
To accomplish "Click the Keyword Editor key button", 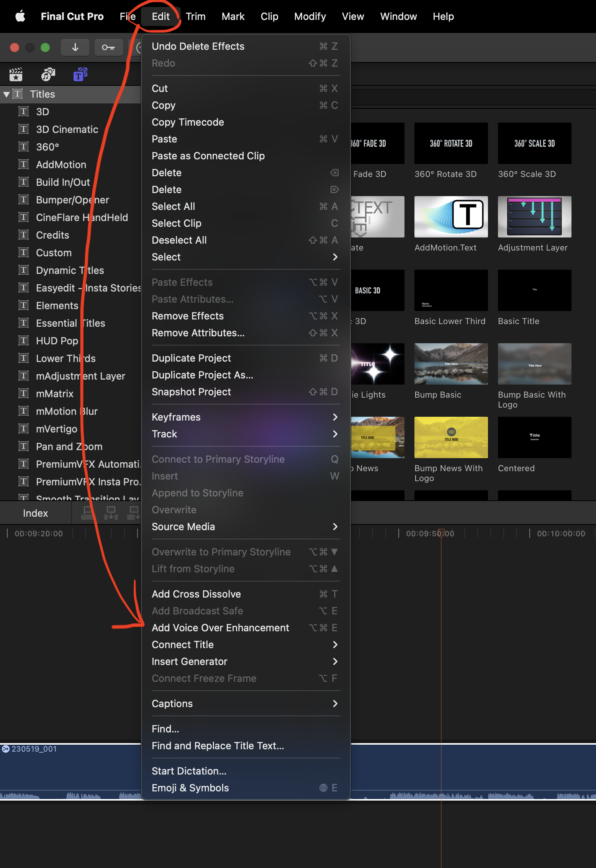I will (108, 47).
